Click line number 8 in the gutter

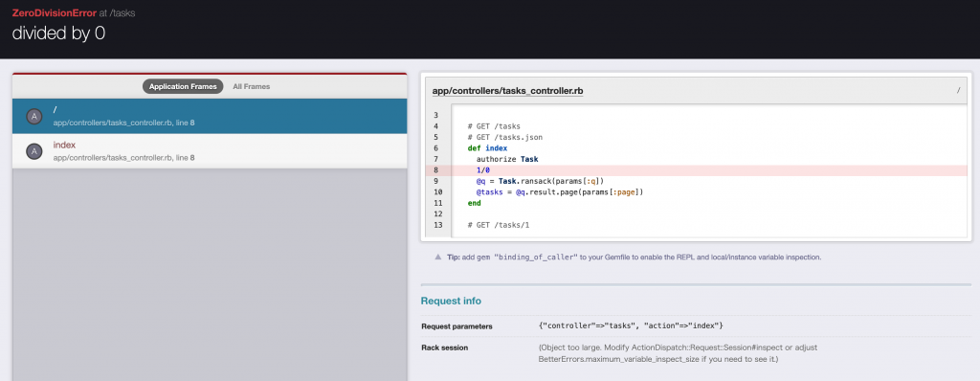tap(435, 170)
